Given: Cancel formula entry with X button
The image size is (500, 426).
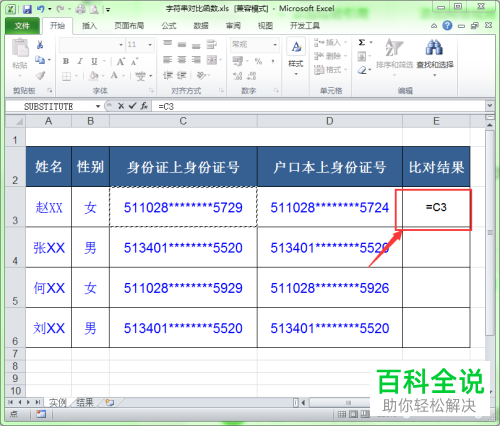Looking at the screenshot, I should tap(121, 106).
